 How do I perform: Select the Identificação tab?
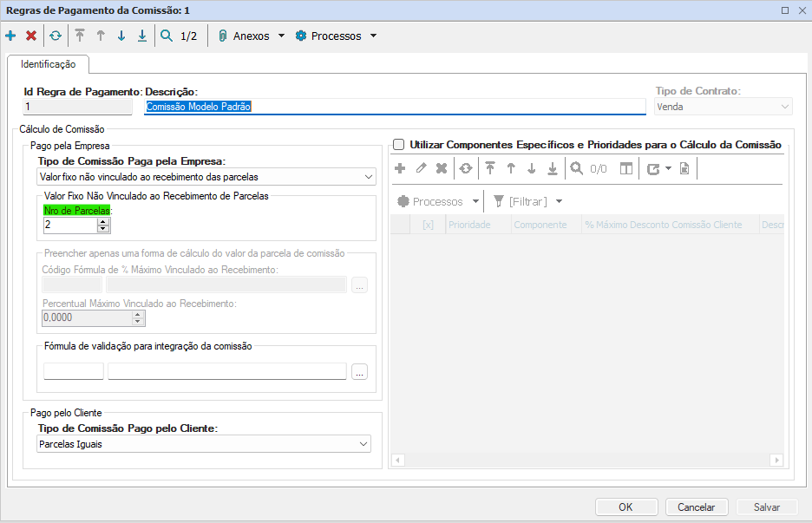point(49,64)
